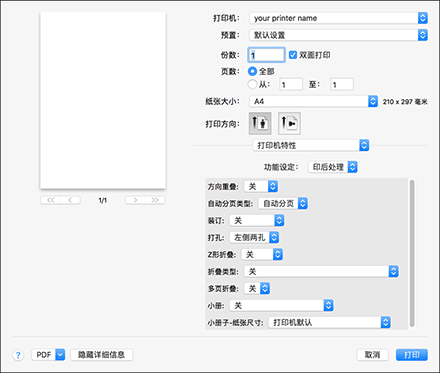Screen dimensions: 440x373
Task: Open the 纸张大小 A4 dropdown
Action: [x=313, y=101]
